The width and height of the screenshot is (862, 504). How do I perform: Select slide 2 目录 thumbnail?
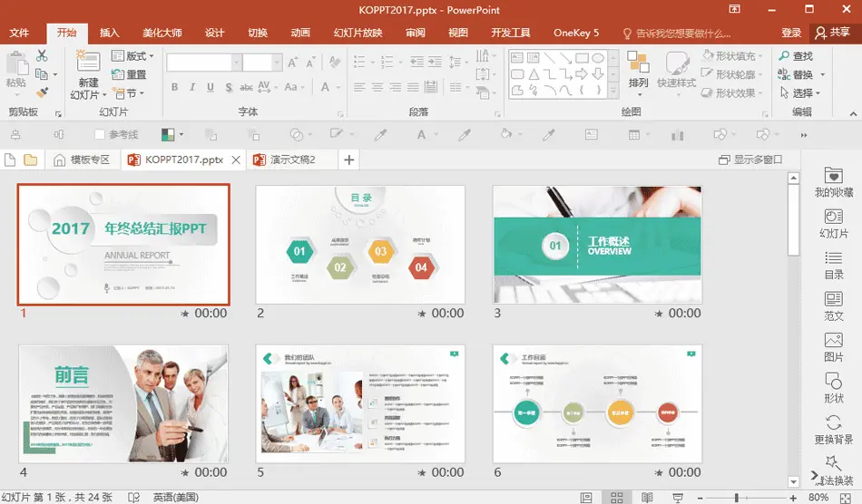[x=360, y=245]
